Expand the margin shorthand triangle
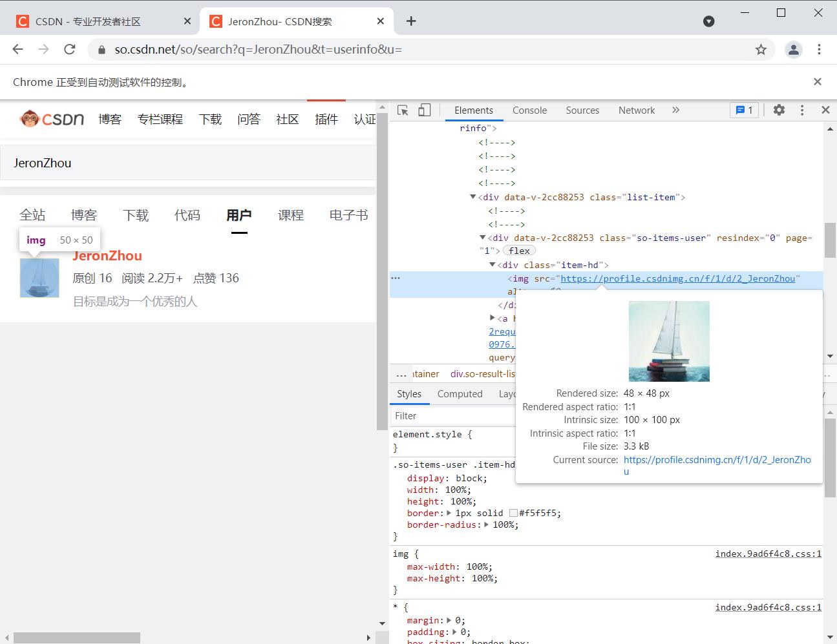Image resolution: width=837 pixels, height=644 pixels. [x=450, y=620]
